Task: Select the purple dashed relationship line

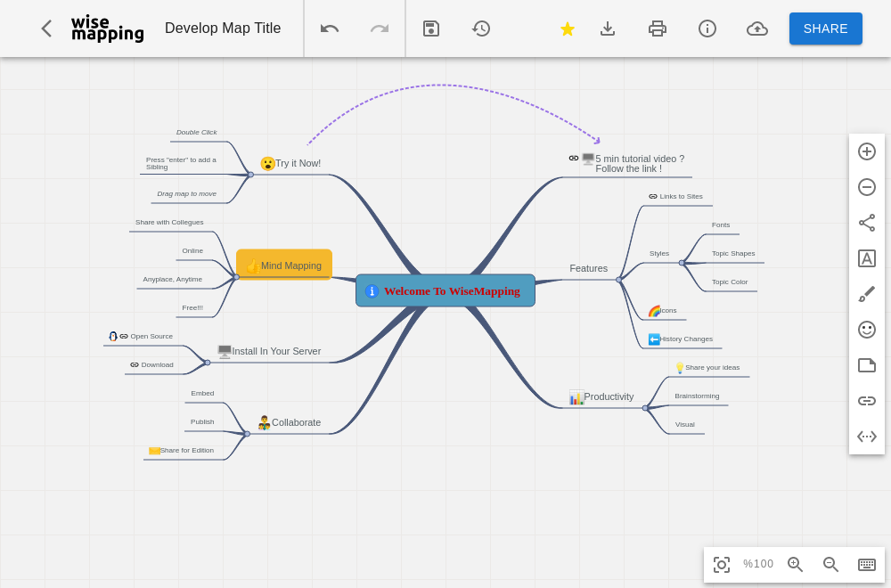Action: click(x=443, y=86)
